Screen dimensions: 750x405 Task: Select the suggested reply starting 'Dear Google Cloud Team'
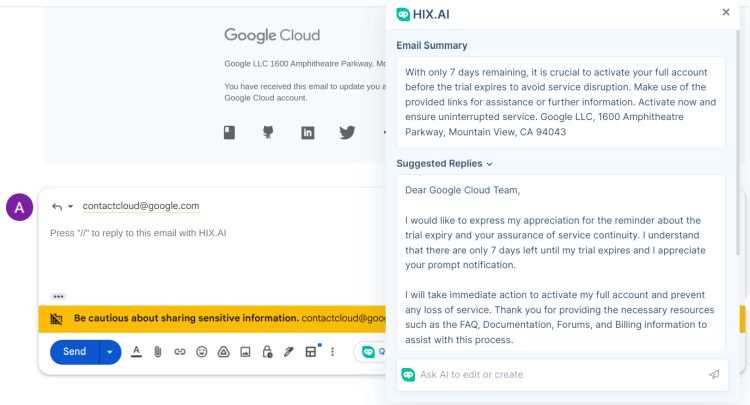point(561,264)
